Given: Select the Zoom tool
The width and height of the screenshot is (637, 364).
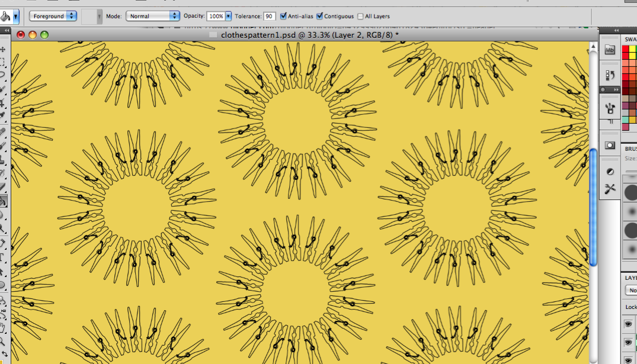Looking at the screenshot, I should pos(3,342).
